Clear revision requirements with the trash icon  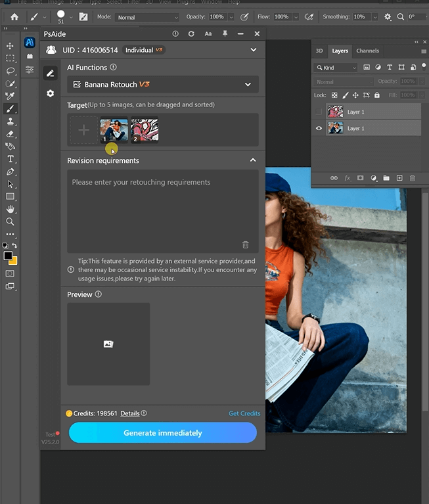tap(245, 244)
